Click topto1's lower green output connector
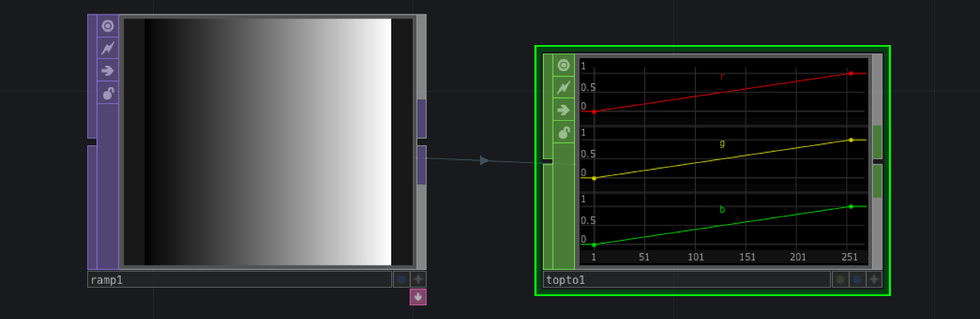Image resolution: width=980 pixels, height=319 pixels. (877, 181)
